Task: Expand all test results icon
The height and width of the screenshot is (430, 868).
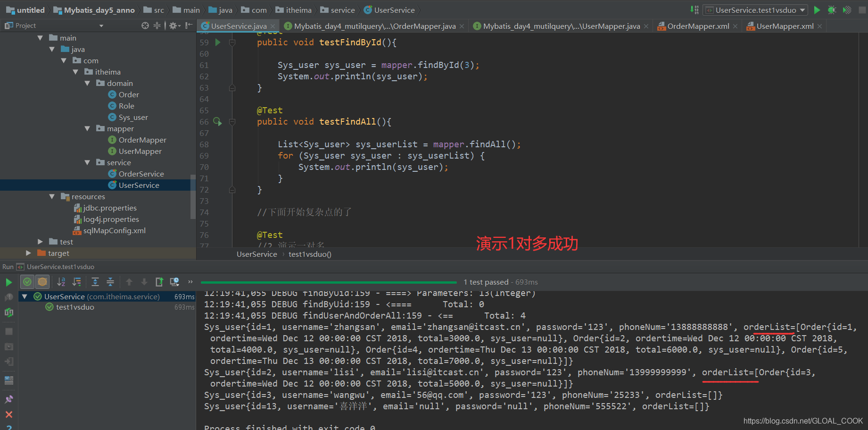Action: coord(95,282)
